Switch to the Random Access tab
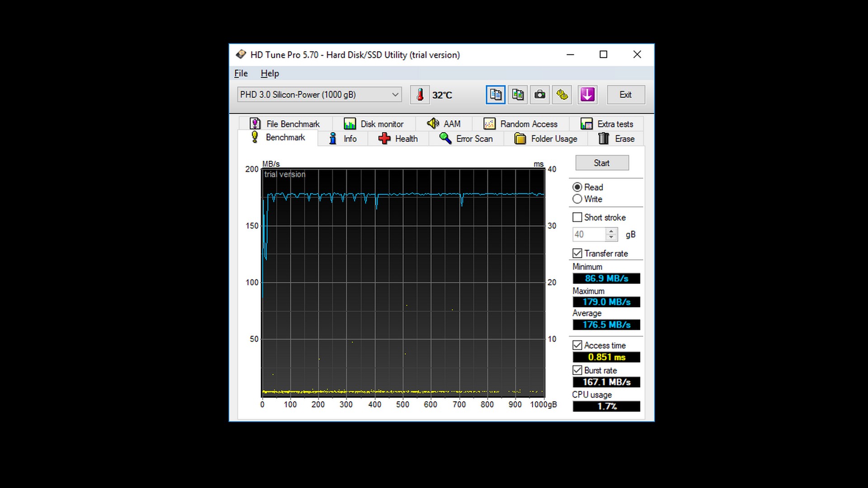Image resolution: width=868 pixels, height=488 pixels. click(x=520, y=124)
